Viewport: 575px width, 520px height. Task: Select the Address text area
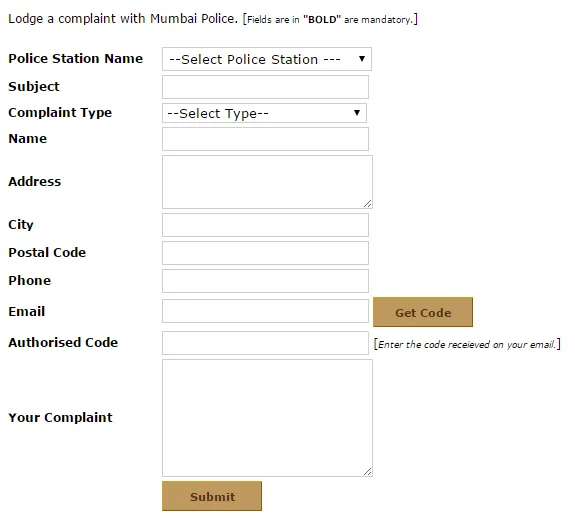267,182
